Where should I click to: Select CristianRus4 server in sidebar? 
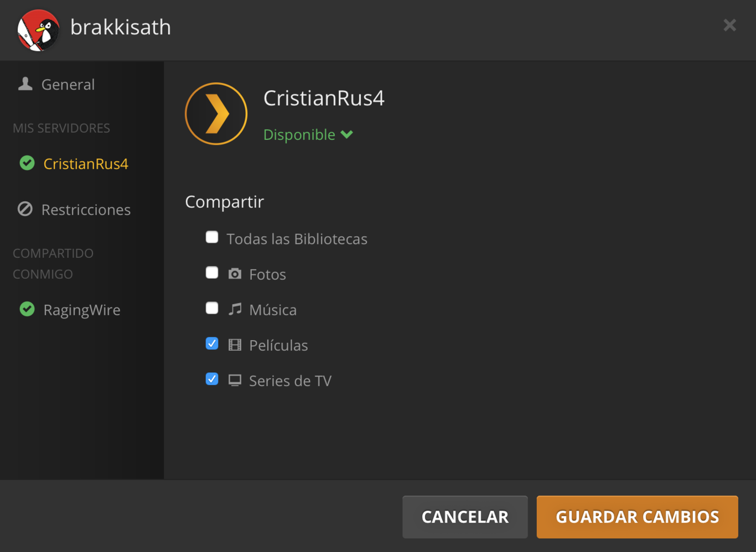[x=86, y=164]
